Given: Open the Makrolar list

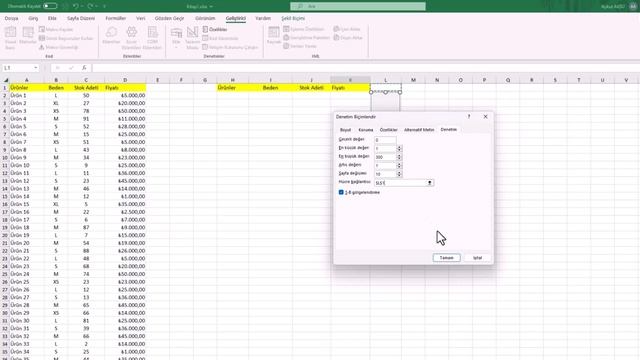Looking at the screenshot, I should click(x=28, y=36).
